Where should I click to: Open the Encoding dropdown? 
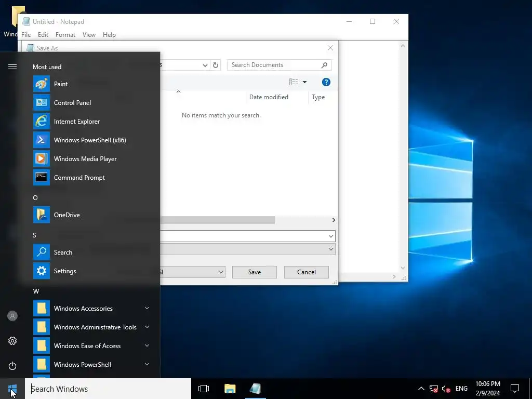click(220, 272)
